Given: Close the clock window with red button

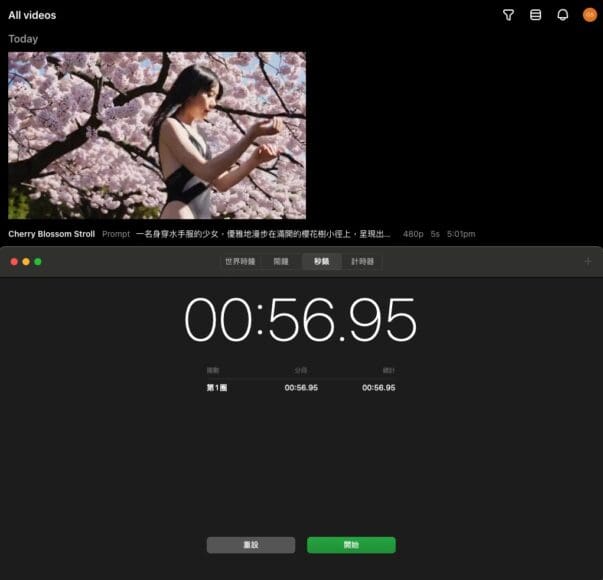Looking at the screenshot, I should (14, 262).
